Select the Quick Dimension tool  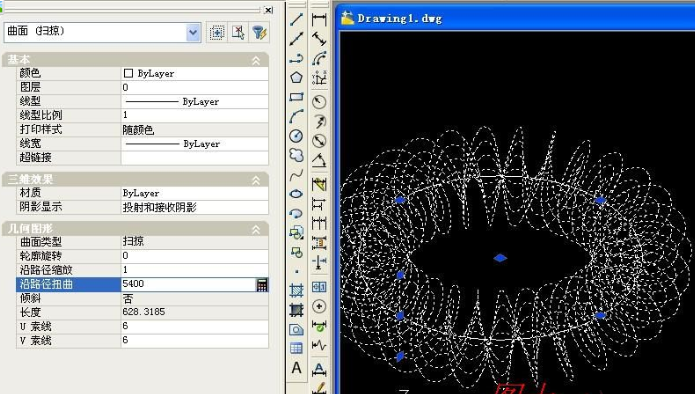pos(319,184)
